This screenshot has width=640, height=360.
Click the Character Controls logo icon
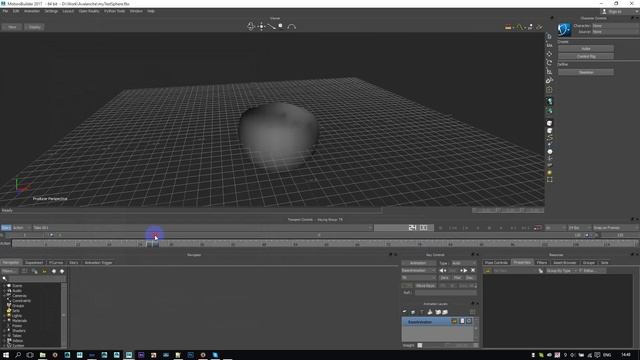pyautogui.click(x=564, y=29)
